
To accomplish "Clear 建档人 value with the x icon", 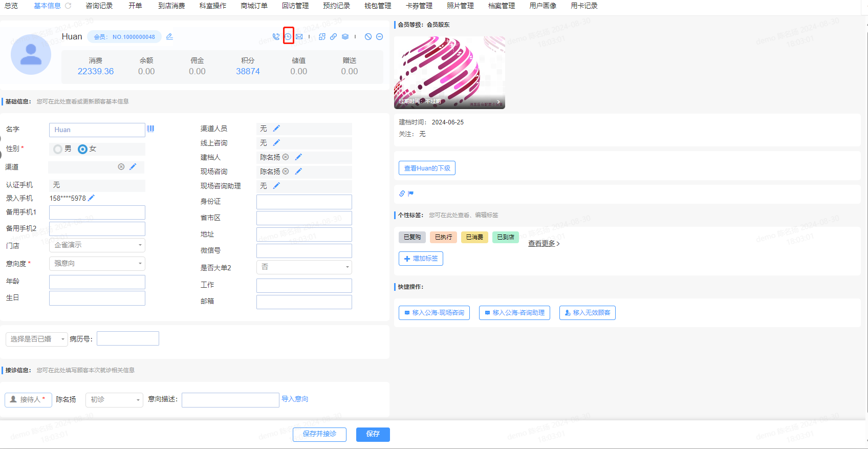I will click(286, 157).
